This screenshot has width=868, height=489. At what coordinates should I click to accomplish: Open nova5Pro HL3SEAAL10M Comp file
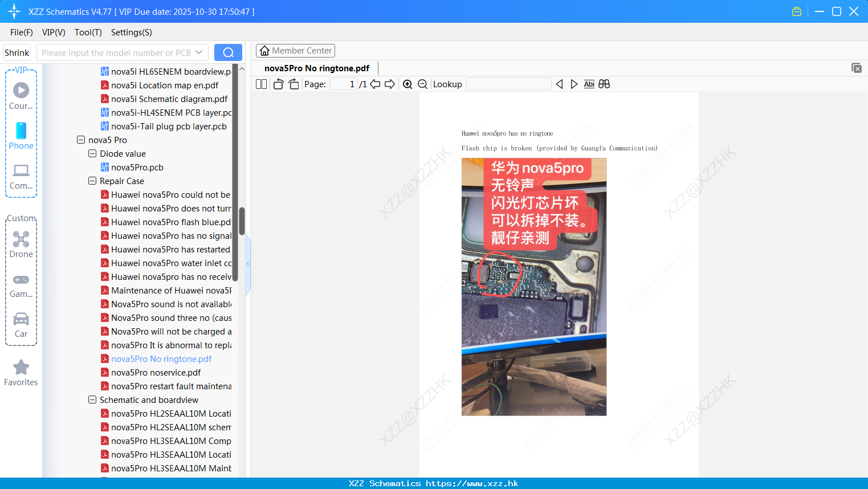166,441
